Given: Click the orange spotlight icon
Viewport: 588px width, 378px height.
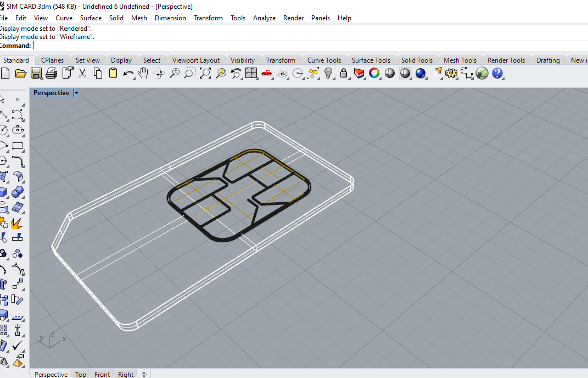Looking at the screenshot, I should [x=438, y=73].
